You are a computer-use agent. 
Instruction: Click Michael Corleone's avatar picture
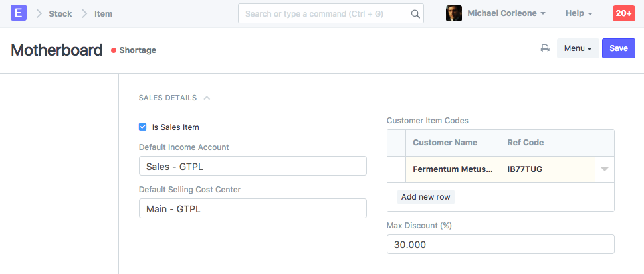(454, 13)
